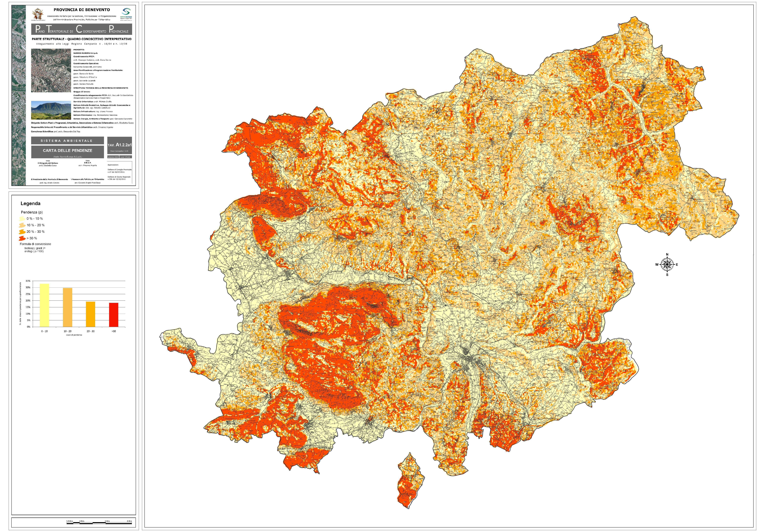765x532 pixels.
Task: Click 'prof. ing. Aniello Cimitile' signature line
Action: 49,183
